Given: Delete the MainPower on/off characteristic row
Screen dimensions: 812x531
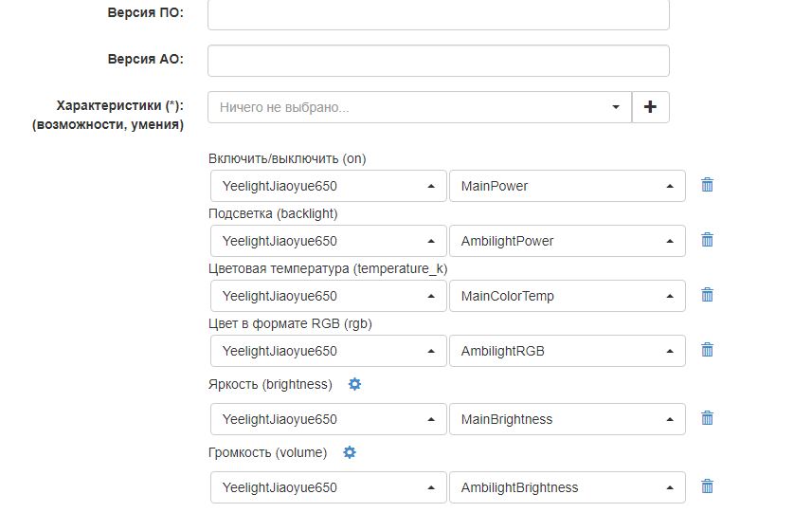Looking at the screenshot, I should point(707,185).
